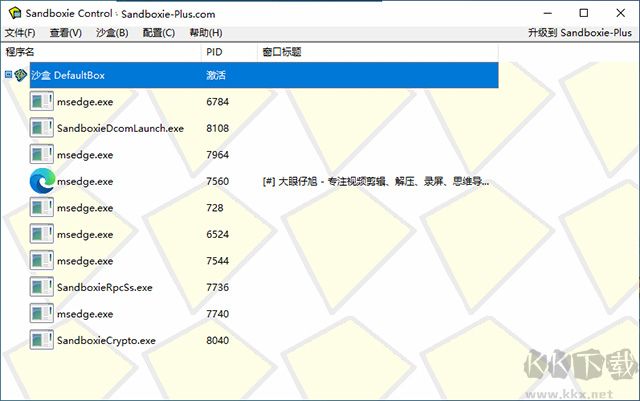Open the 文件(F) menu
The width and height of the screenshot is (640, 401).
(20, 33)
